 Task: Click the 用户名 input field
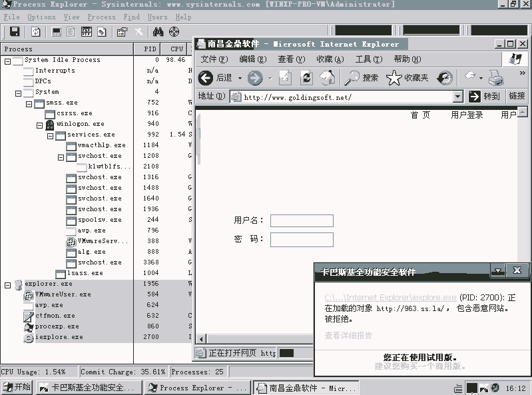coord(302,220)
